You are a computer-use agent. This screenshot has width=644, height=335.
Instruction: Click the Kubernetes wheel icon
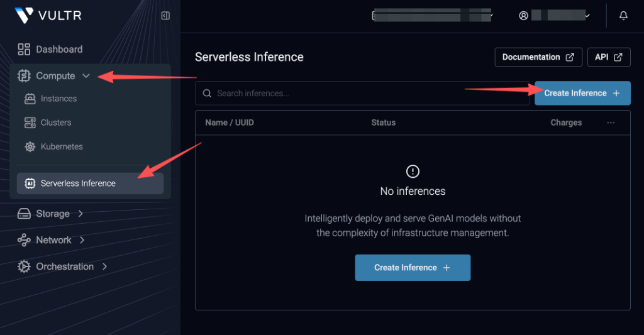pyautogui.click(x=30, y=146)
